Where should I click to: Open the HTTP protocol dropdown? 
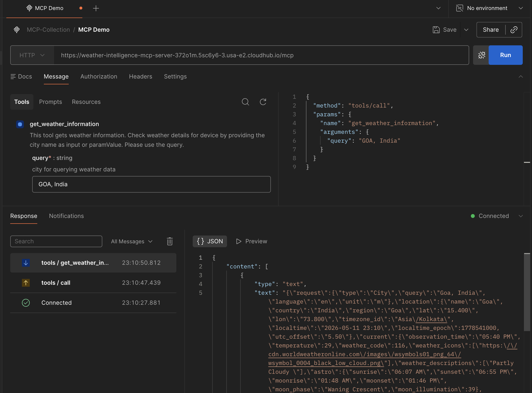32,55
